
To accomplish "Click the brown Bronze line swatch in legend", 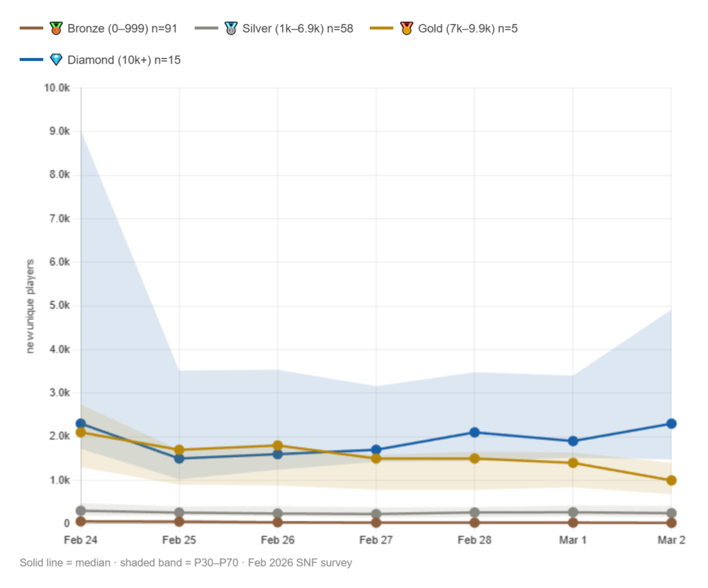I will click(32, 28).
